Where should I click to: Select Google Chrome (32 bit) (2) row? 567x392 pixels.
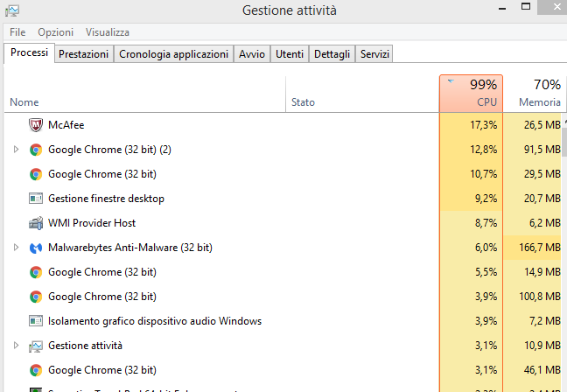[x=285, y=150]
